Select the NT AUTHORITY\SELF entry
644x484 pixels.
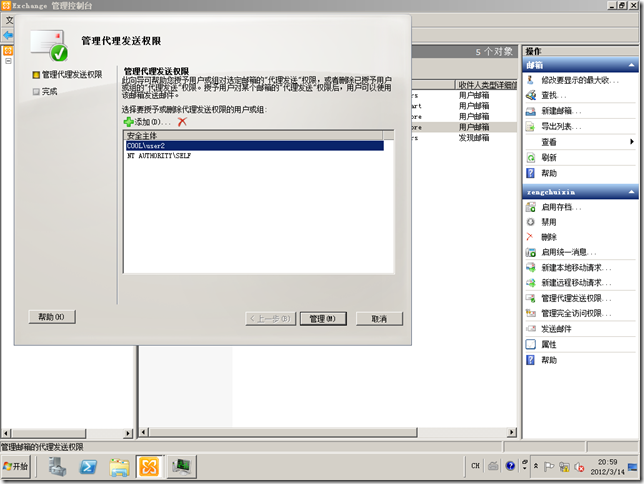point(160,156)
